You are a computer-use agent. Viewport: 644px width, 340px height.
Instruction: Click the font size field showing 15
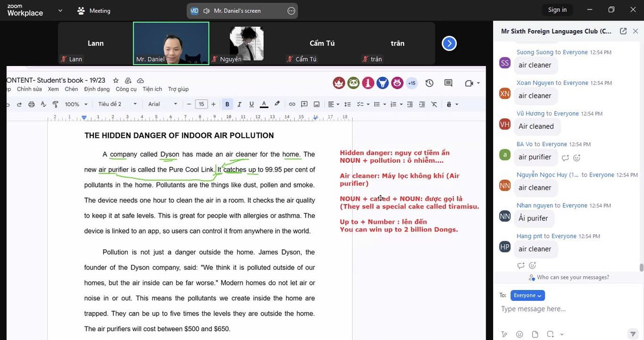[201, 104]
